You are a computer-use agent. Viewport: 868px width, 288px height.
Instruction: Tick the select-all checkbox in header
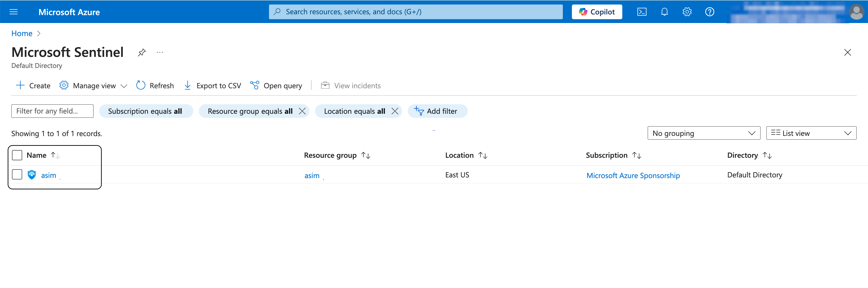(17, 155)
